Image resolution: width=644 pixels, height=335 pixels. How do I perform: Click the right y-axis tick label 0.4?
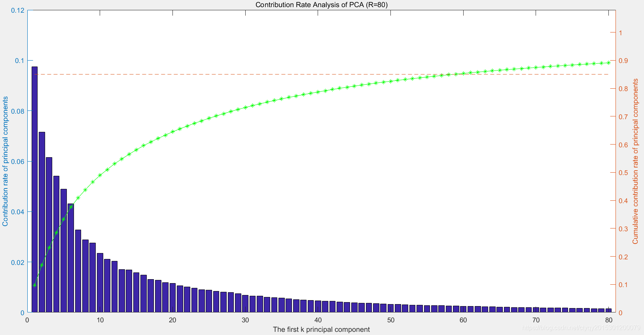point(623,201)
